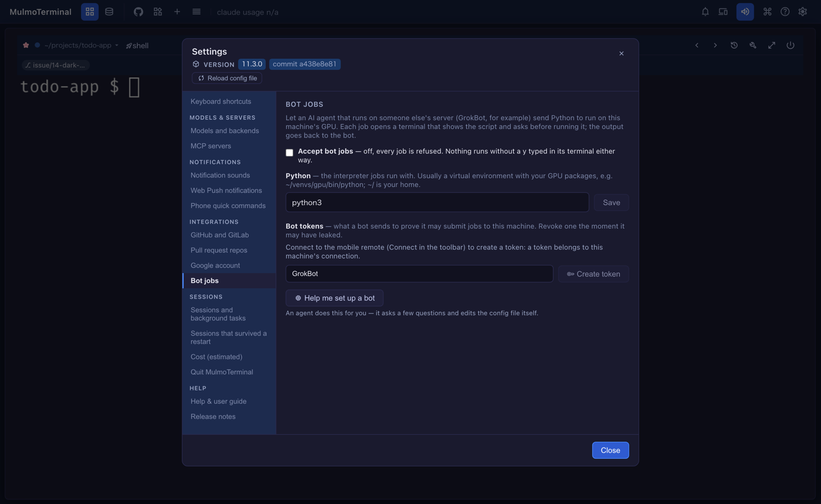
Task: Open the keyboard command symbol icon
Action: pyautogui.click(x=767, y=12)
